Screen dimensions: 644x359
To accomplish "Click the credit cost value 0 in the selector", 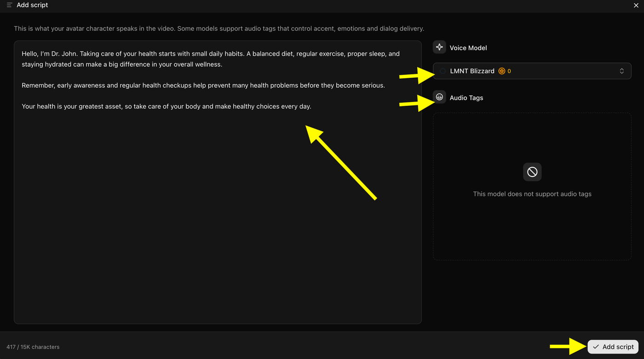I will coord(509,71).
